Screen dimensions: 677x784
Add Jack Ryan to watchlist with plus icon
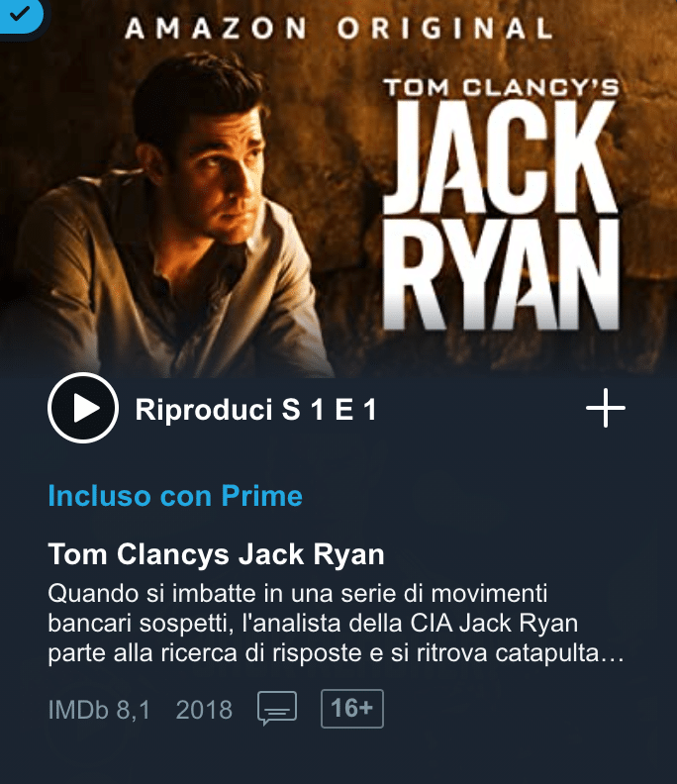[x=606, y=408]
